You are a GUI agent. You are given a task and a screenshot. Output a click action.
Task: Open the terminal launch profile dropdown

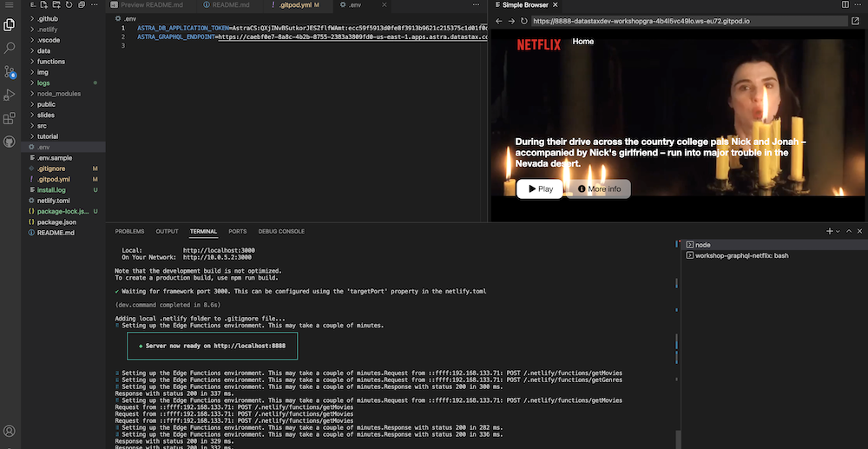(838, 231)
